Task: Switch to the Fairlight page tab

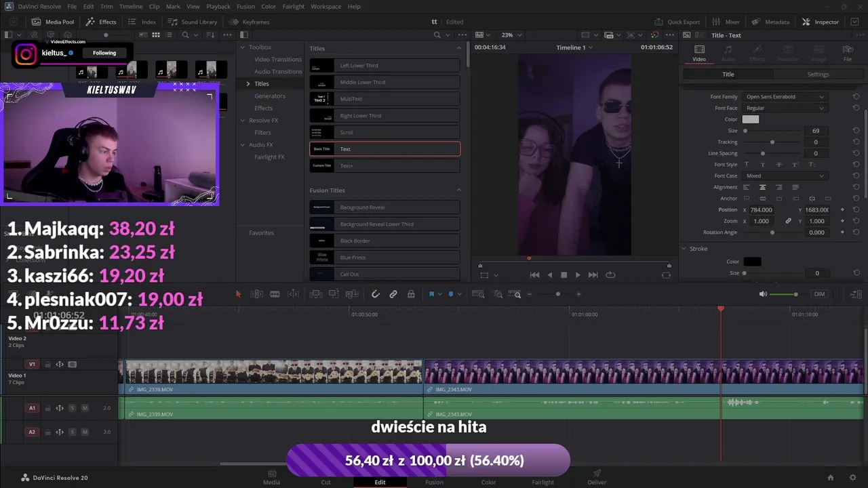Action: pyautogui.click(x=542, y=478)
